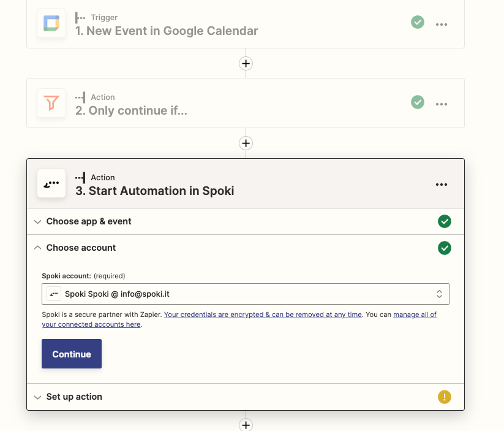The height and width of the screenshot is (431, 504).
Task: Open 'Your credentials are encrypted' link
Action: [x=263, y=315]
